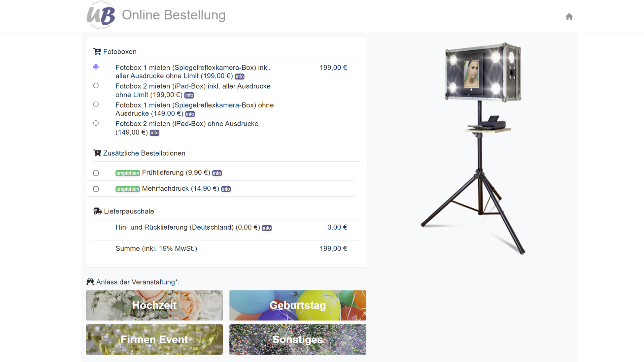Click the home icon in header

569,17
